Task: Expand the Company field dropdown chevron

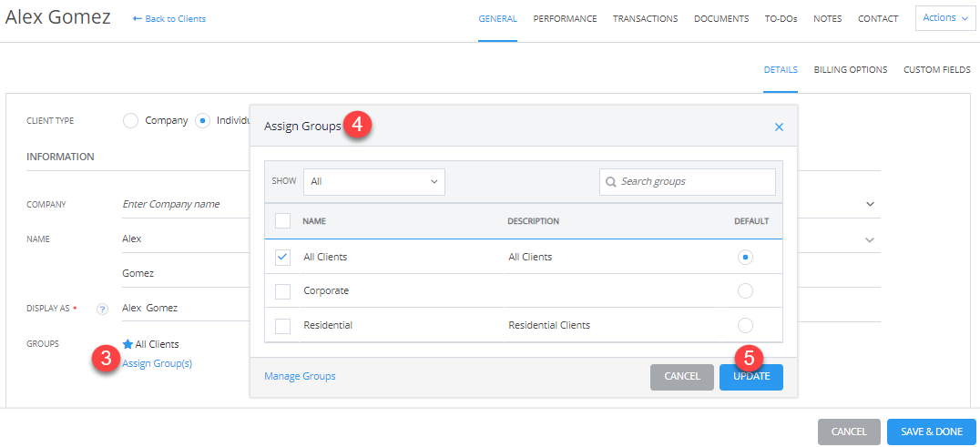Action: pyautogui.click(x=870, y=204)
